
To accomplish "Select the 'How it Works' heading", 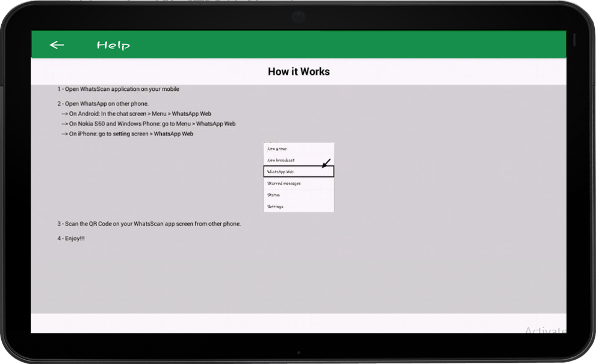I will 299,72.
